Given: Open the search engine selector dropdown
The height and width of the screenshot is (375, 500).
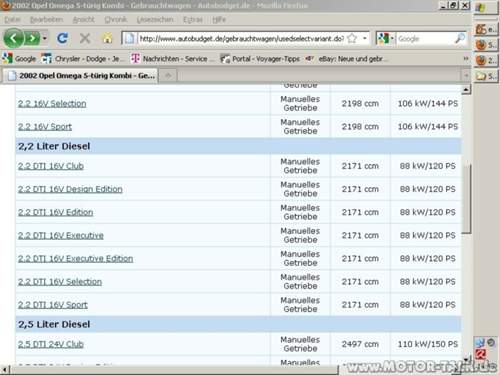Looking at the screenshot, I should pyautogui.click(x=386, y=39).
